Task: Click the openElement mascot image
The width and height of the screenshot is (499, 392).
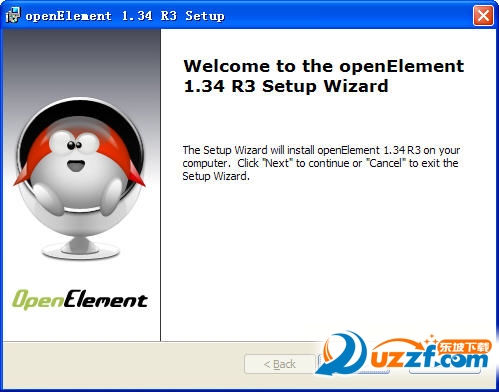Action: 79,178
